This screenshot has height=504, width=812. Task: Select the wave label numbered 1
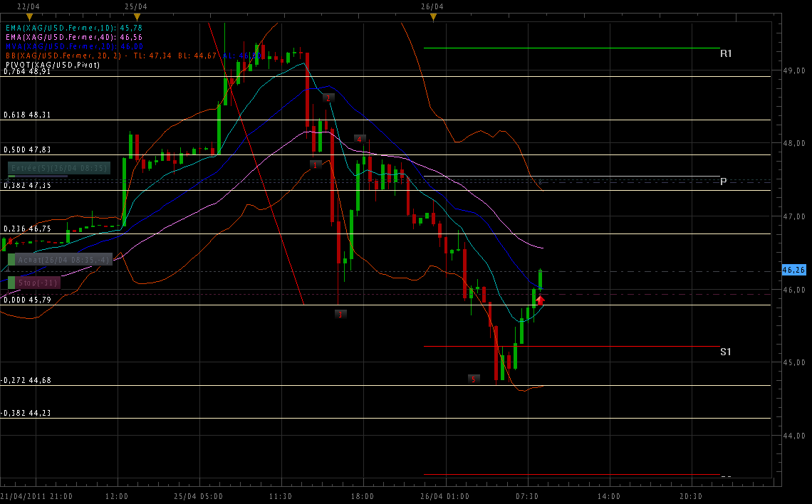[316, 164]
